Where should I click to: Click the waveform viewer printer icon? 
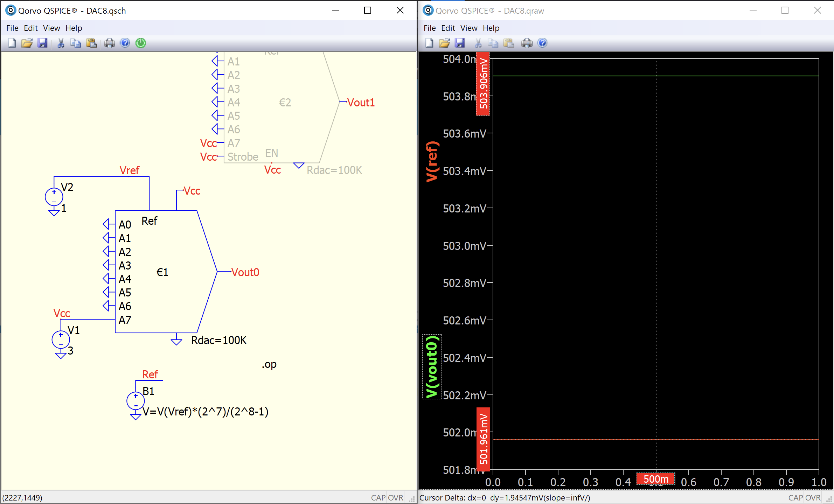[527, 43]
